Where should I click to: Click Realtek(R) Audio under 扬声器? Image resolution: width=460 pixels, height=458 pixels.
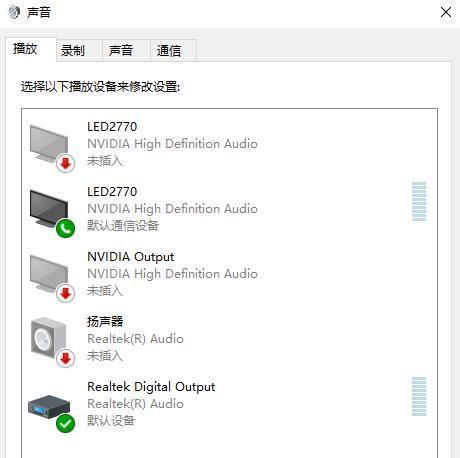click(x=135, y=339)
